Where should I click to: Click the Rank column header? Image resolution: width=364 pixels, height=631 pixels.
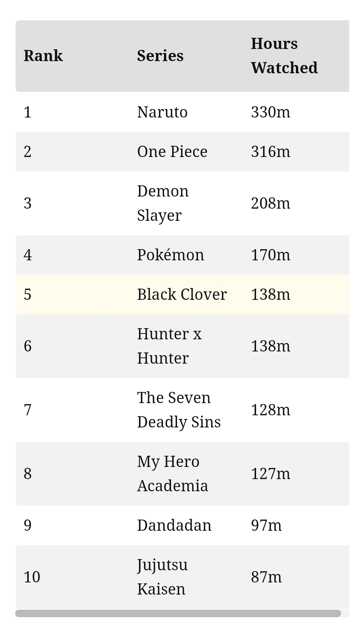43,56
